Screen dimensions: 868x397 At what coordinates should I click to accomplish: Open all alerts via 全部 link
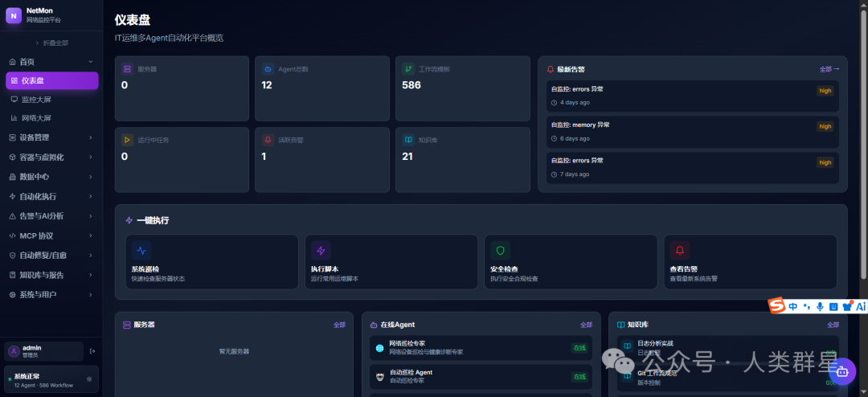(x=829, y=69)
